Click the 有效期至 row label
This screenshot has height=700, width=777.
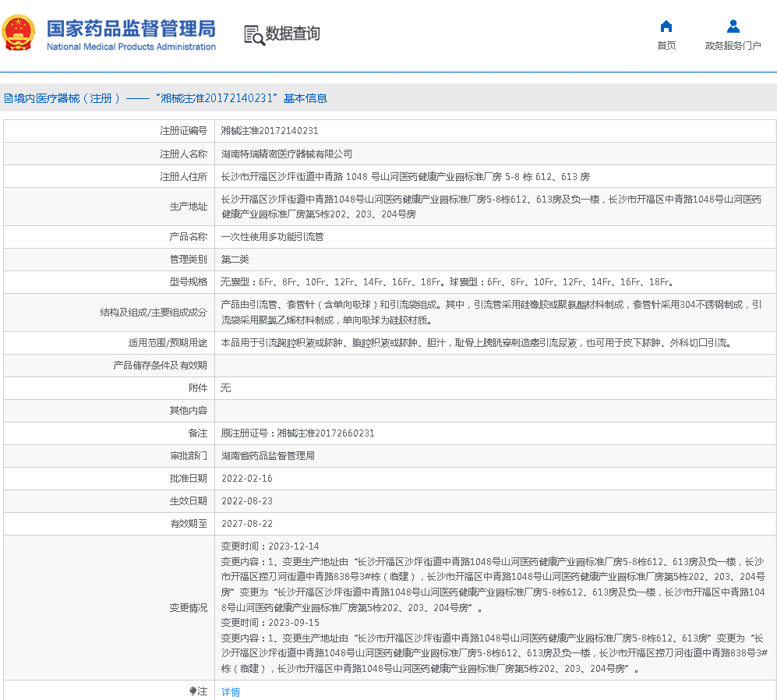click(x=189, y=524)
